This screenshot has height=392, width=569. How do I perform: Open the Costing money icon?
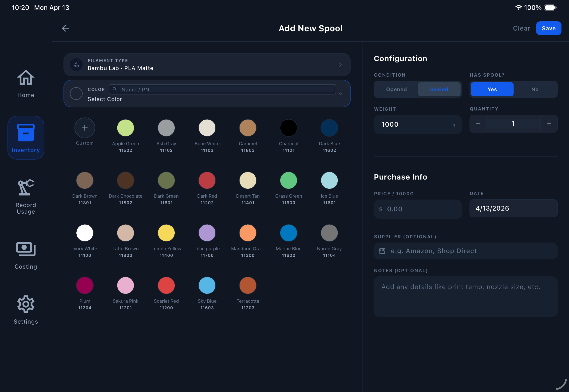pos(26,249)
